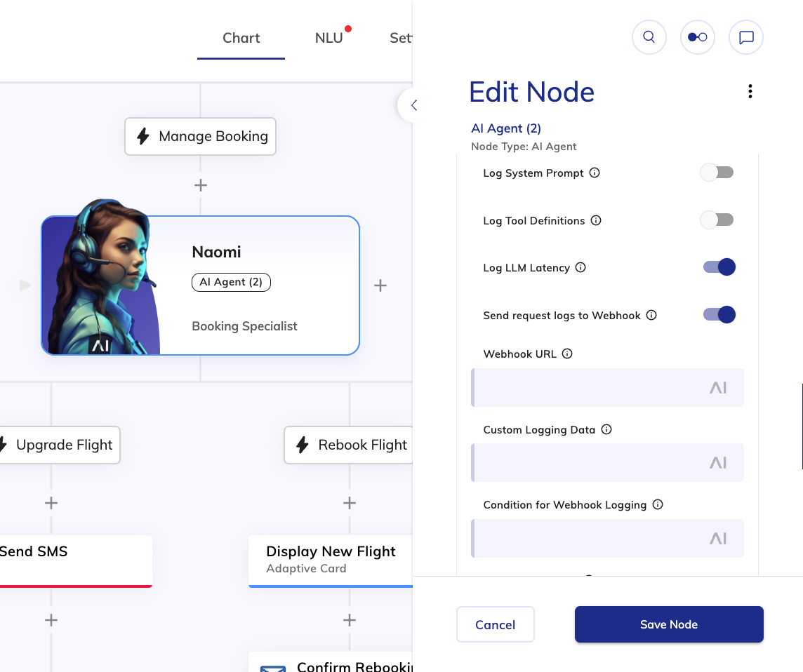Image resolution: width=803 pixels, height=672 pixels.
Task: Click the flow toggle icon next to search
Action: 697,37
